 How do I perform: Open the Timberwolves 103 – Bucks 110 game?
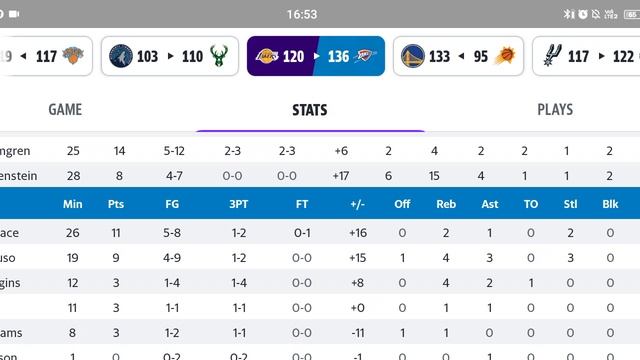[x=170, y=56]
